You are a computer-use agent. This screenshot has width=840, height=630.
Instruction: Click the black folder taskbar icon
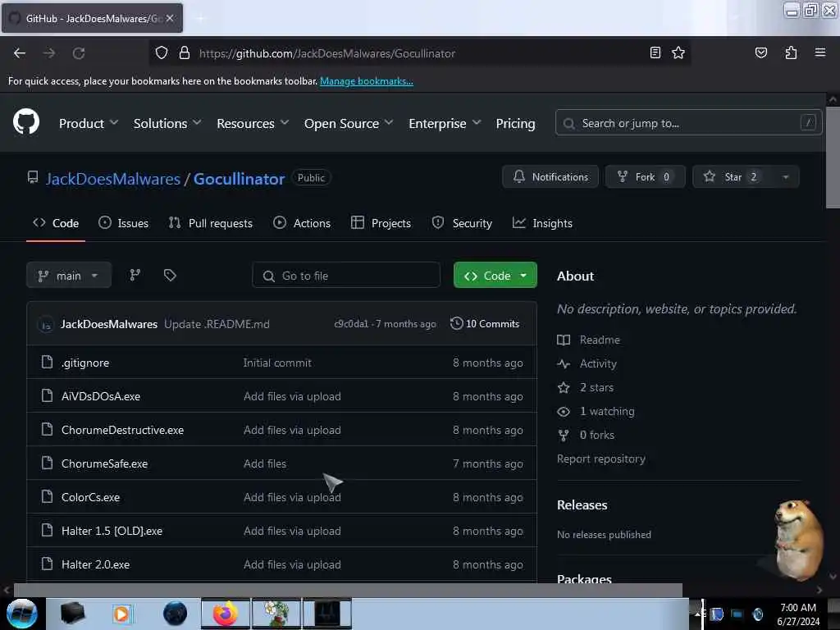tap(73, 614)
